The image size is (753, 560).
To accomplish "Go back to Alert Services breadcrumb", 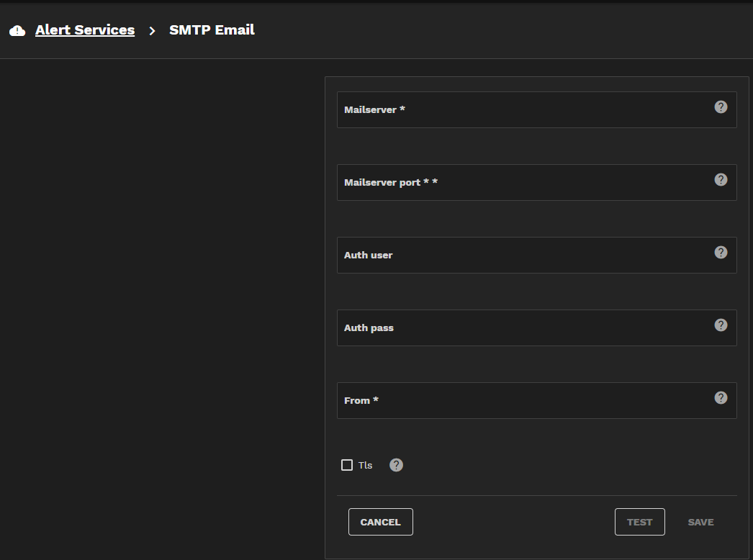I will pyautogui.click(x=85, y=30).
